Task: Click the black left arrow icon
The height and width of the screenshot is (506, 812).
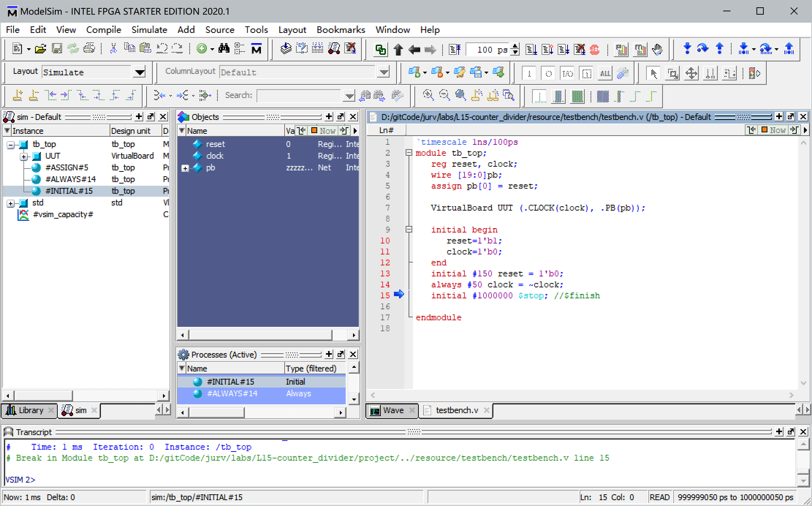Action: tap(414, 49)
